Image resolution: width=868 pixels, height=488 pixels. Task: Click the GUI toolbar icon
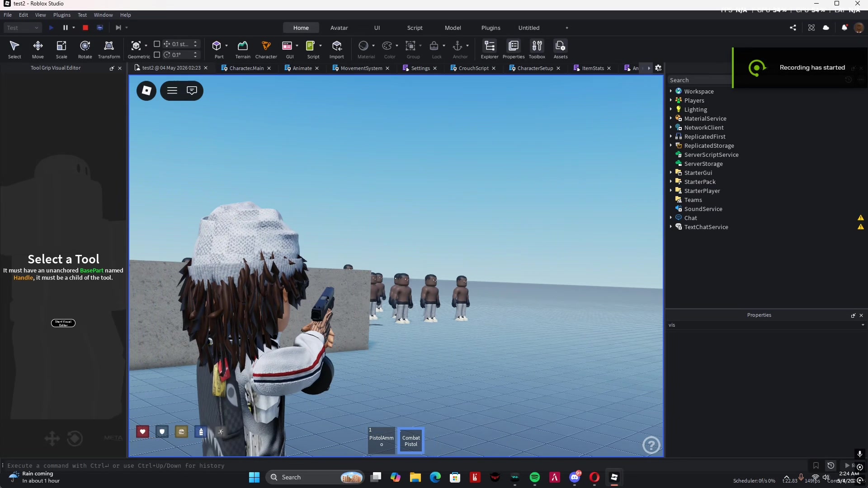click(x=287, y=46)
